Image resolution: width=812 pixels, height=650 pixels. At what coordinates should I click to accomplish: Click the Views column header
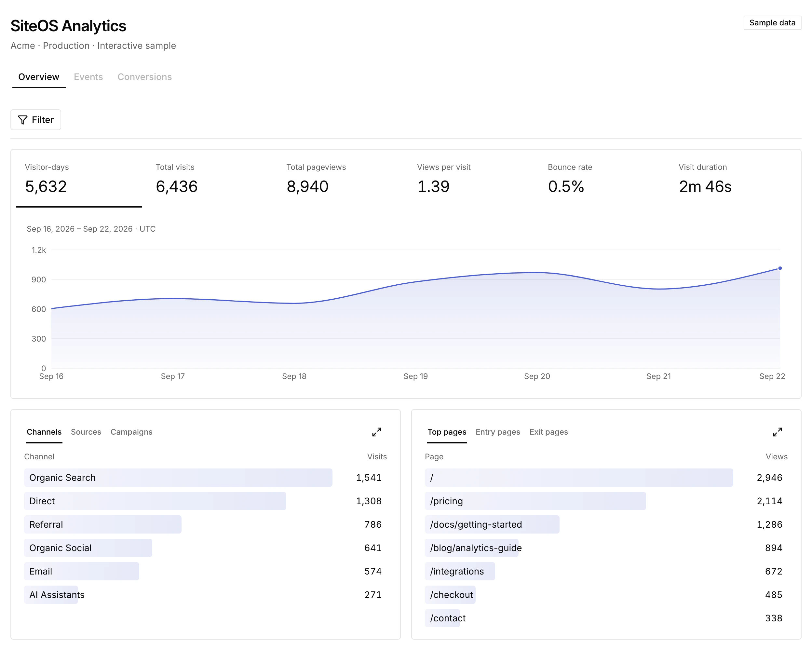(x=777, y=456)
